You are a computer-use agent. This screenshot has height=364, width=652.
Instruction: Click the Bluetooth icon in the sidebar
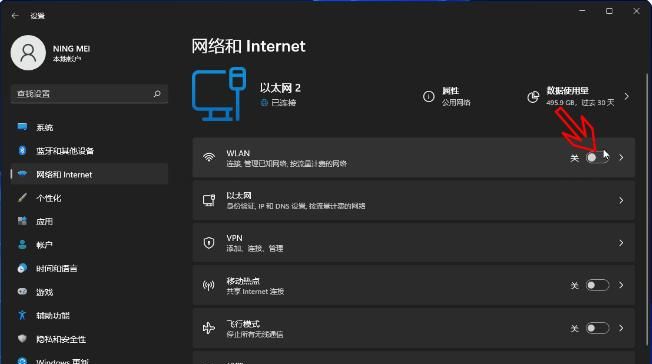[22, 150]
